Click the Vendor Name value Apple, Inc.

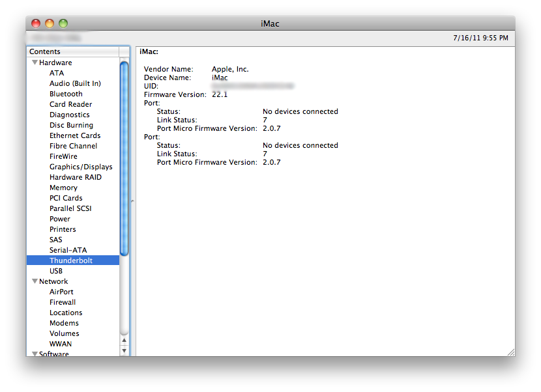pyautogui.click(x=230, y=69)
